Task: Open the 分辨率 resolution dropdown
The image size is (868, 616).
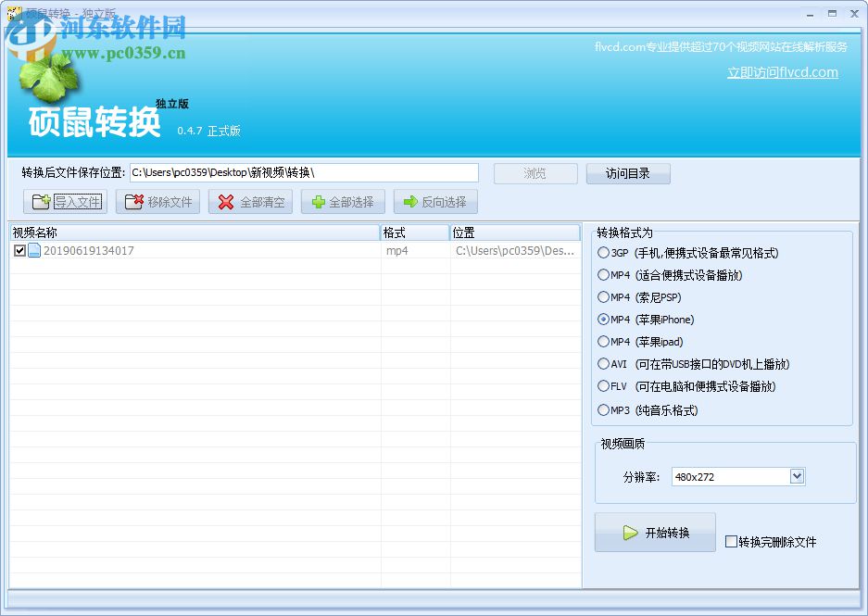Action: 795,476
